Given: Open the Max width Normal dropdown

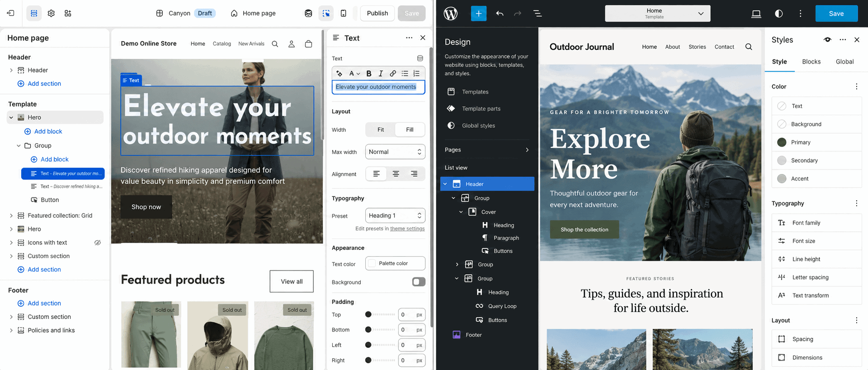Looking at the screenshot, I should (x=395, y=152).
